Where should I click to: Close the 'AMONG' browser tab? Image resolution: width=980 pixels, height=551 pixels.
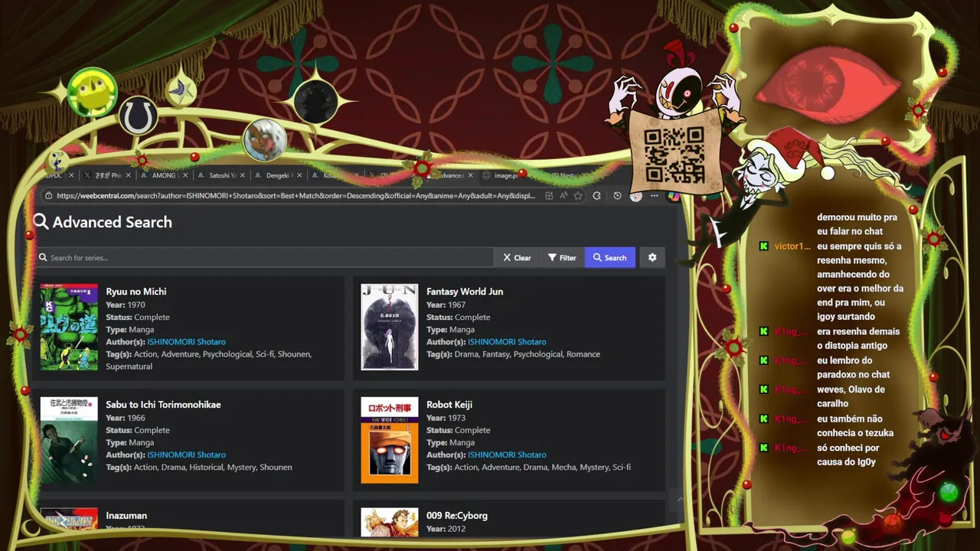tap(185, 175)
